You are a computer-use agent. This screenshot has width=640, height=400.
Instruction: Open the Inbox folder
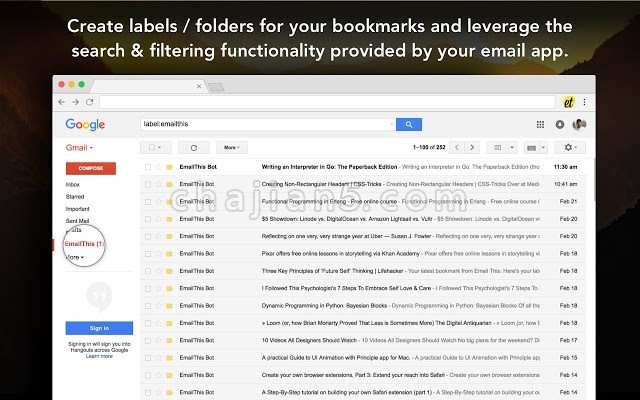point(73,184)
